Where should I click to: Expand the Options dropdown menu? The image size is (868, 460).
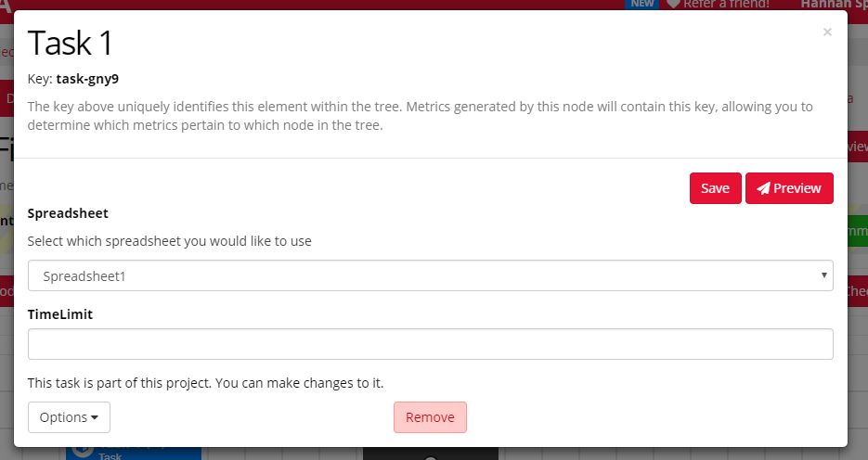(x=69, y=417)
